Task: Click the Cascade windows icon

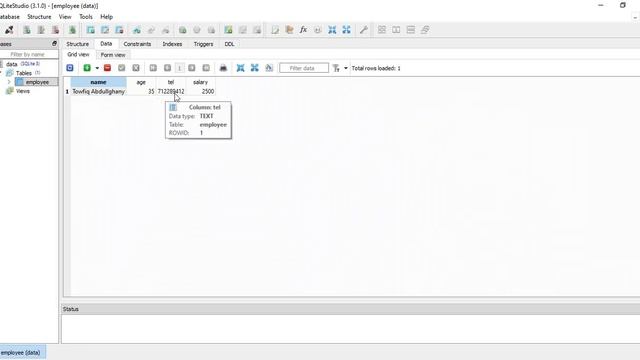Action: click(425, 30)
